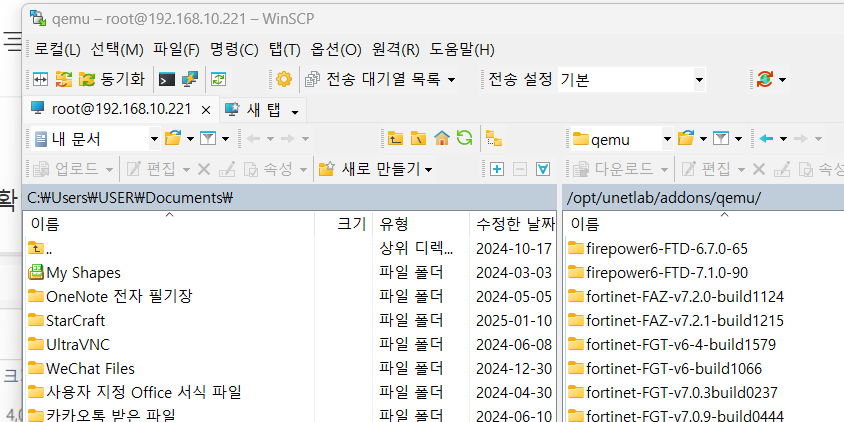Click local open directory folder icon

pyautogui.click(x=173, y=139)
